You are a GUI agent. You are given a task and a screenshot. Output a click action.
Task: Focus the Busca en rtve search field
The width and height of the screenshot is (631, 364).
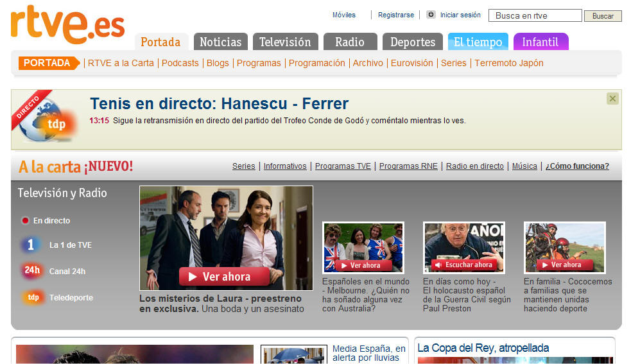pyautogui.click(x=535, y=15)
